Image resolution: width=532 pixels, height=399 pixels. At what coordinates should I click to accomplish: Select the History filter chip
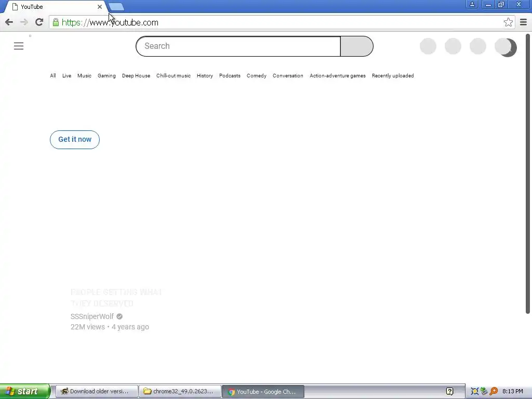point(205,76)
